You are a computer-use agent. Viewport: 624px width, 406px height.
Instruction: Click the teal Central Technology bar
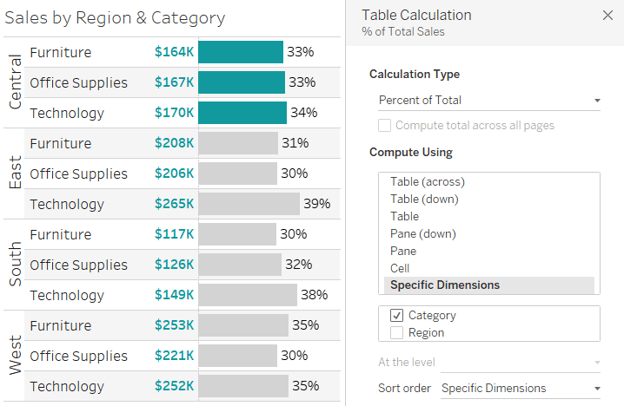(x=242, y=113)
